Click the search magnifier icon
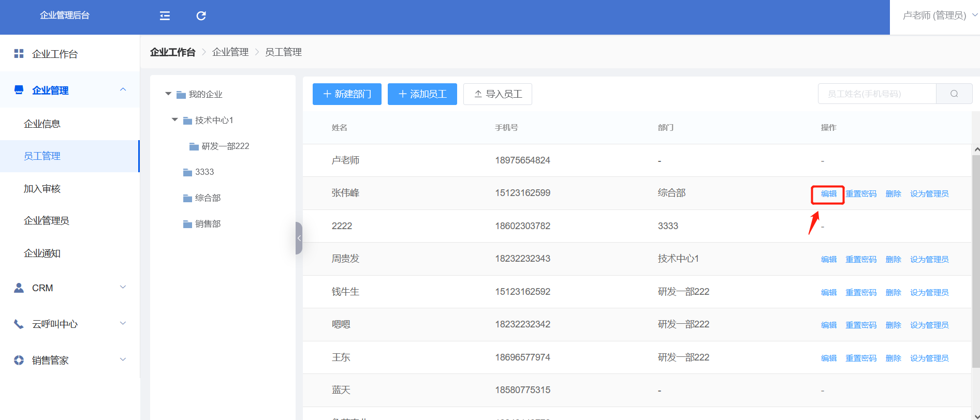The width and height of the screenshot is (980, 420). [954, 94]
